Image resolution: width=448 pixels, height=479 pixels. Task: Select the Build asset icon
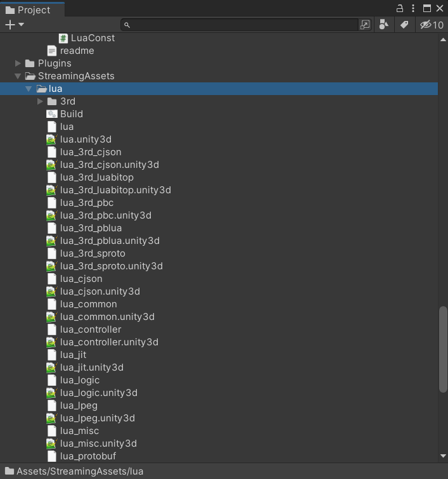52,114
